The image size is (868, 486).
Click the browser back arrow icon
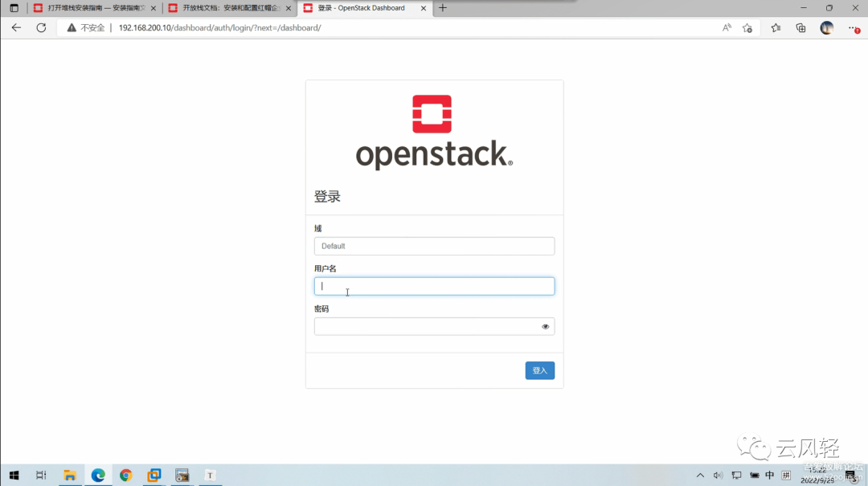point(16,27)
